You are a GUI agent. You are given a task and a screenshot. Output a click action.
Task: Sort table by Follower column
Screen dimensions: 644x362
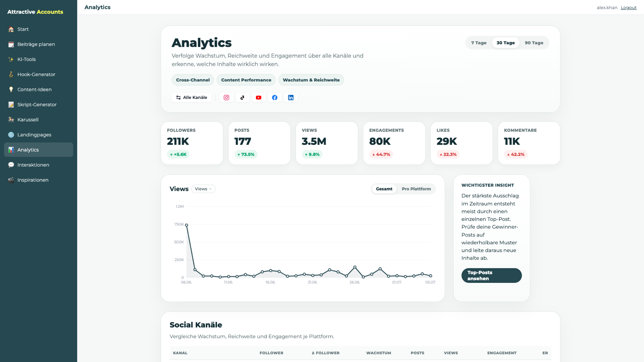pyautogui.click(x=271, y=353)
